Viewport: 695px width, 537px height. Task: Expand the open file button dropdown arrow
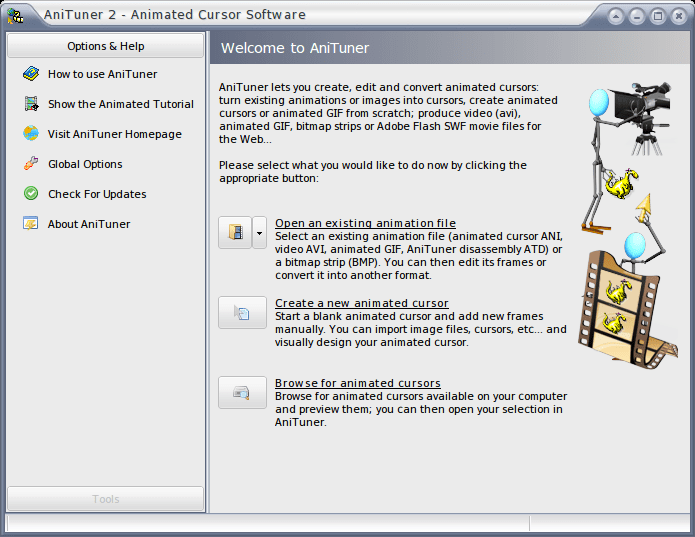click(x=259, y=233)
